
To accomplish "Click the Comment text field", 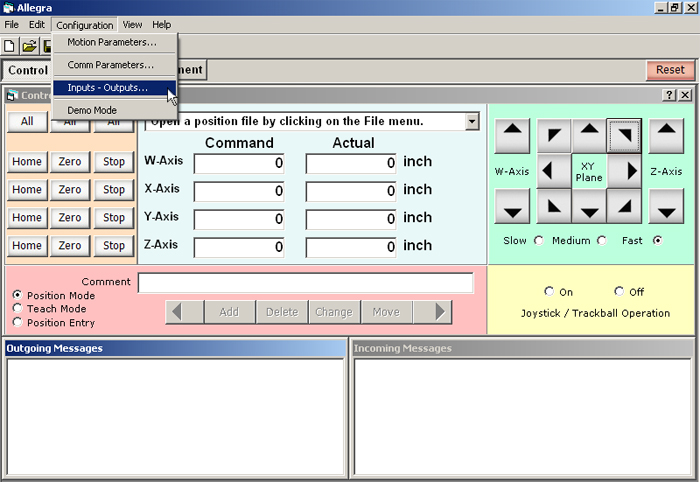I will [306, 283].
